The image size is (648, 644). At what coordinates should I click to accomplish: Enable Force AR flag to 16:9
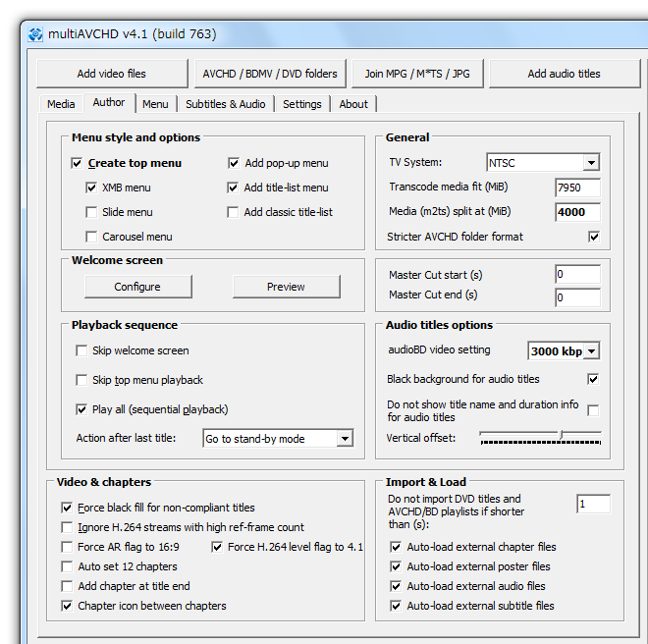(x=67, y=547)
